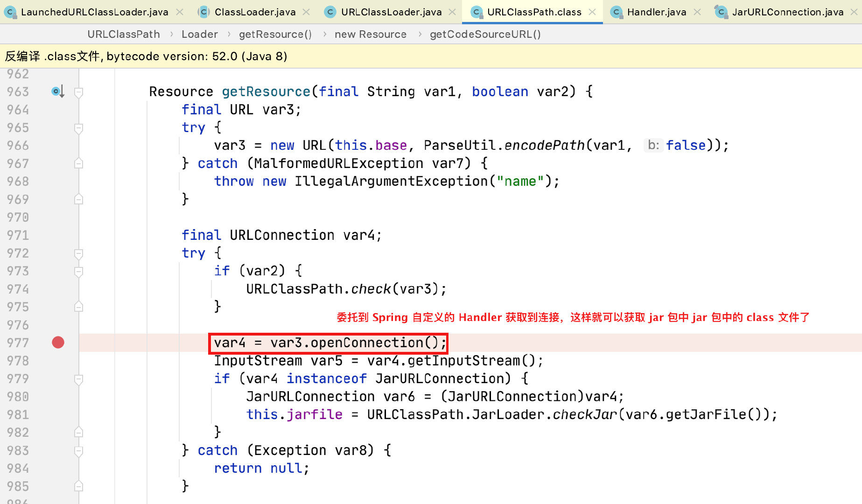Screen dimensions: 862x504
Task: Close the URLClassLoader.java tab
Action: click(x=452, y=12)
